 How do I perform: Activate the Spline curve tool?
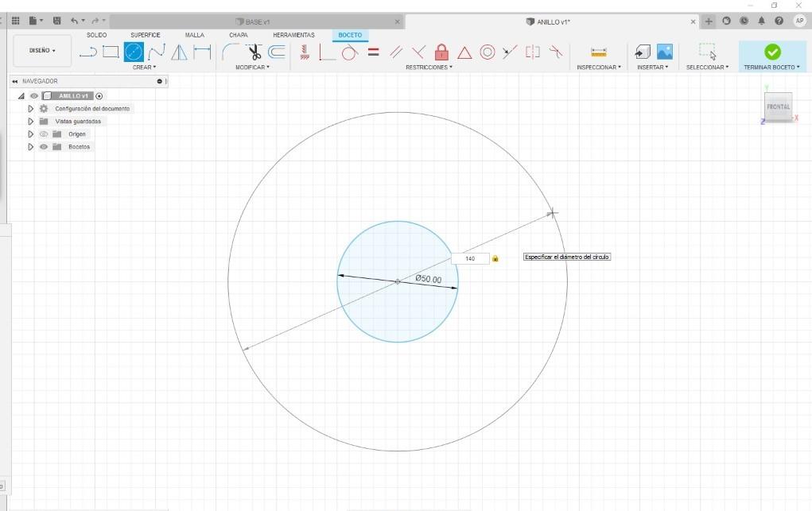point(157,52)
